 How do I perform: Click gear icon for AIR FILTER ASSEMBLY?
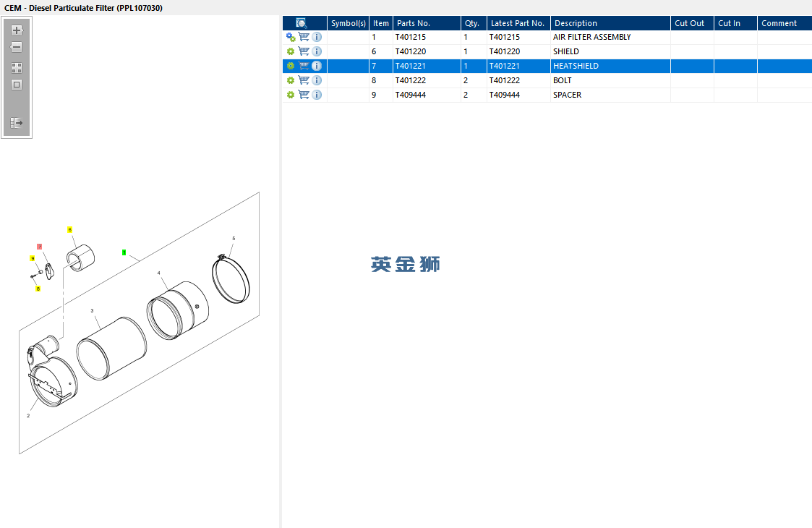[291, 38]
